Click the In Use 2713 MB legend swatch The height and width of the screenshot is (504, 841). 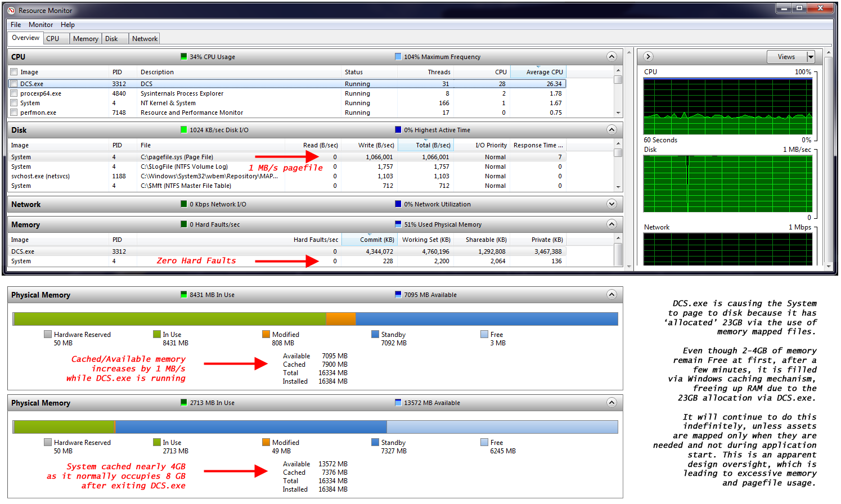pyautogui.click(x=157, y=442)
